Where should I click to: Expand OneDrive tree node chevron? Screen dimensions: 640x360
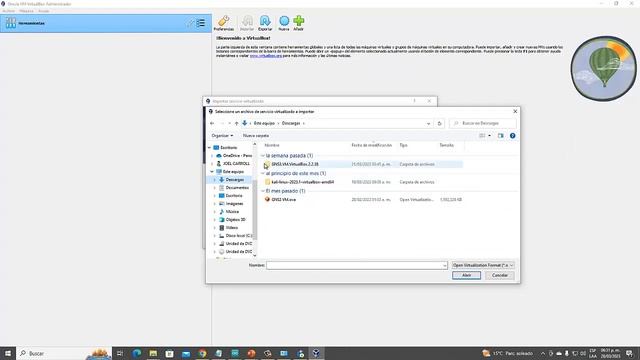coord(212,156)
